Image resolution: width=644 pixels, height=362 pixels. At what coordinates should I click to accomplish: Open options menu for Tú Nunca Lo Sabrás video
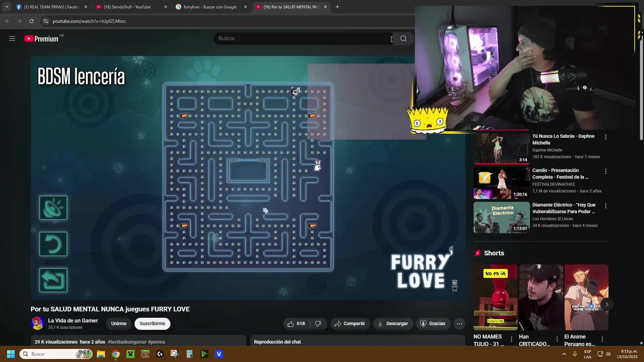click(605, 137)
